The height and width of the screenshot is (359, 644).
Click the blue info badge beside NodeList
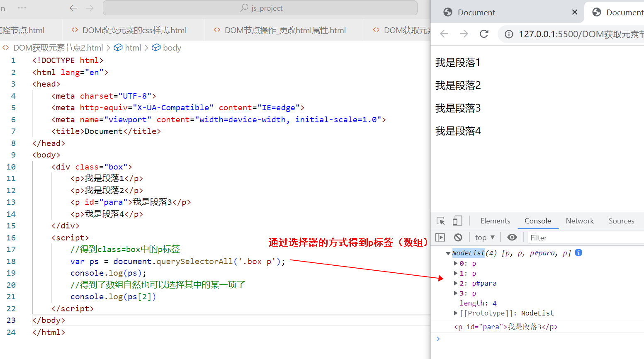coord(578,252)
